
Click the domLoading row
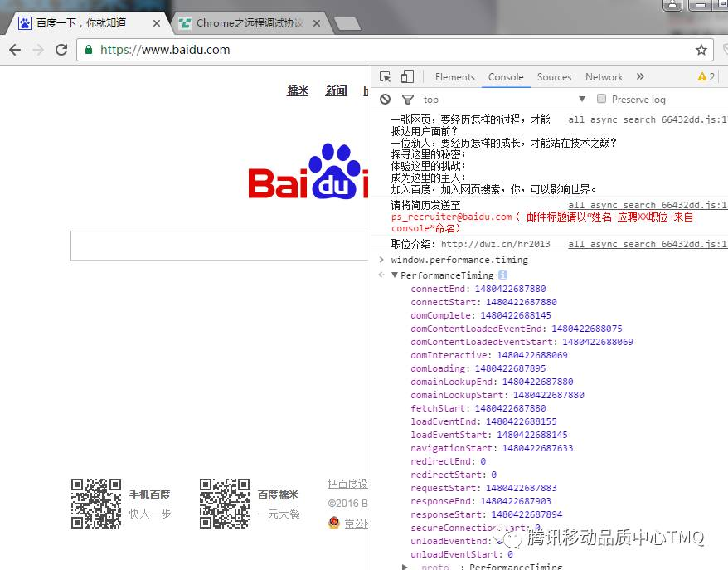click(x=478, y=368)
